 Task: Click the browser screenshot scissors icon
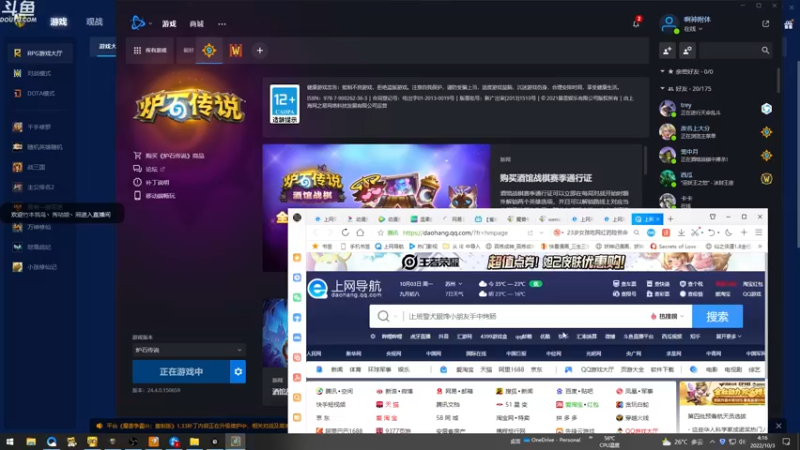point(695,233)
